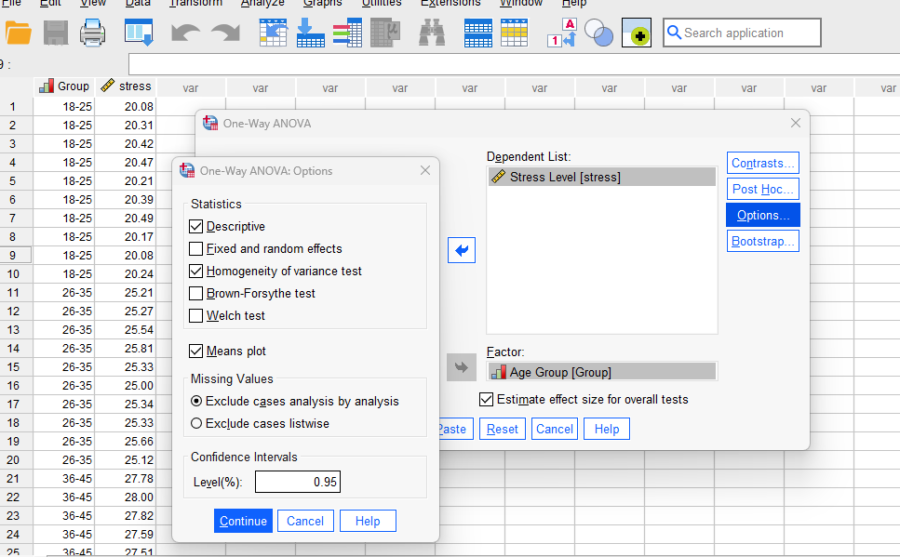Open the Bootstrap sub-dialog
Viewport: 900px width, 557px height.
coord(762,241)
